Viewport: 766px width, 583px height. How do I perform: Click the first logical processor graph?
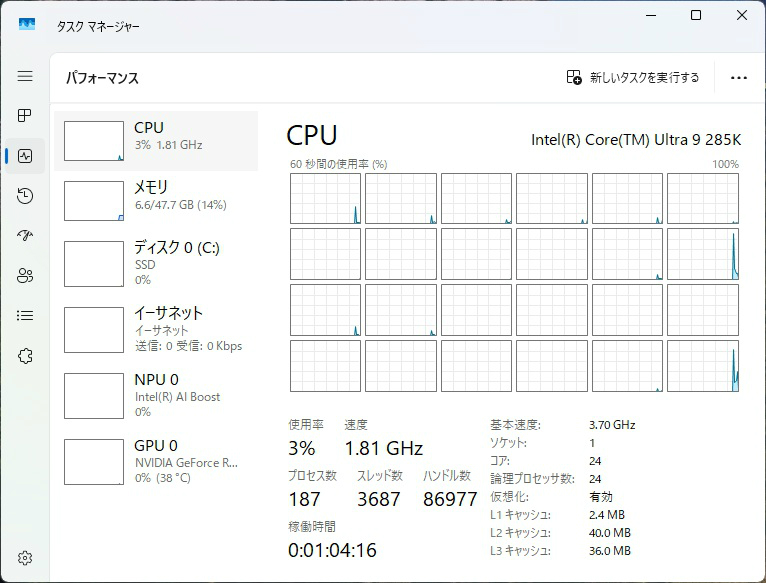[x=325, y=199]
